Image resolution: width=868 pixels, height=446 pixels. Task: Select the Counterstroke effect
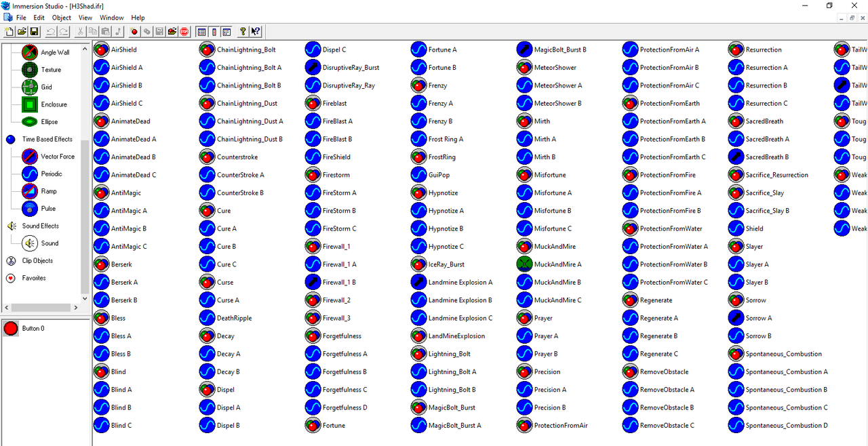click(x=229, y=157)
